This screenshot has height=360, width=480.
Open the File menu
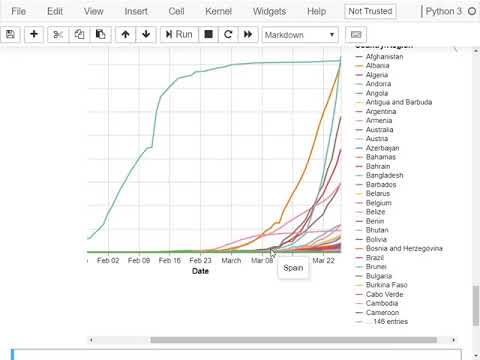coord(18,11)
